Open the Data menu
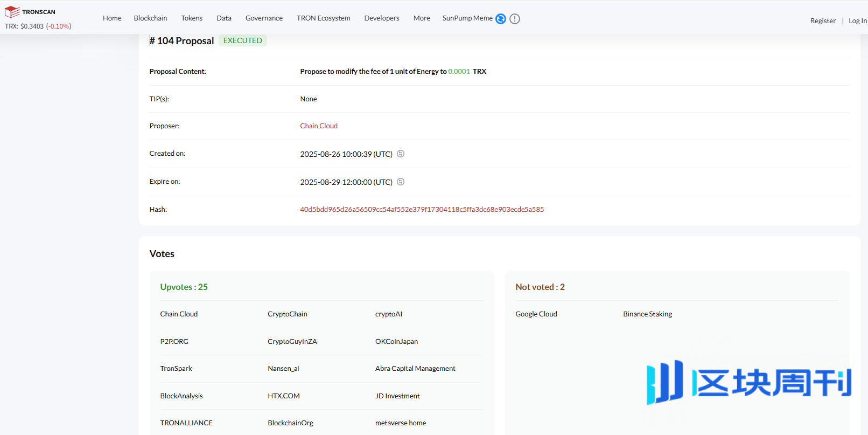Screen dimensions: 868x435 pyautogui.click(x=224, y=18)
